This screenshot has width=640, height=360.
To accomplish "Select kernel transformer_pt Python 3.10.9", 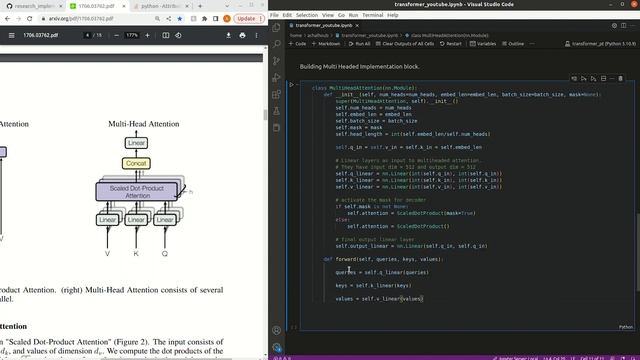I will [x=600, y=44].
